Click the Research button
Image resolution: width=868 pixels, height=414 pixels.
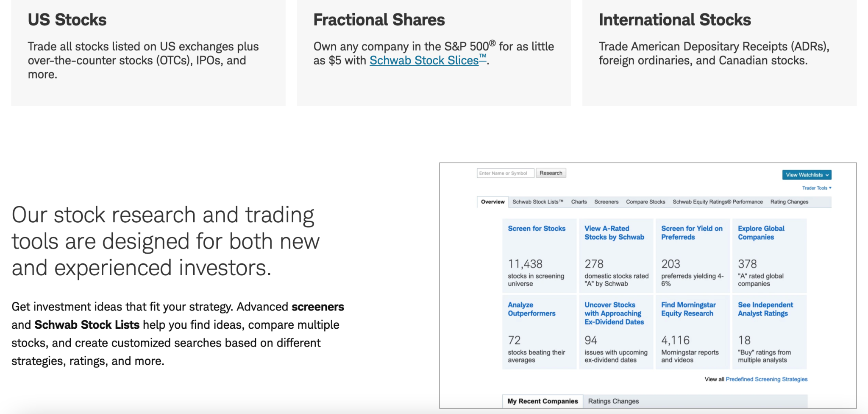(x=551, y=173)
